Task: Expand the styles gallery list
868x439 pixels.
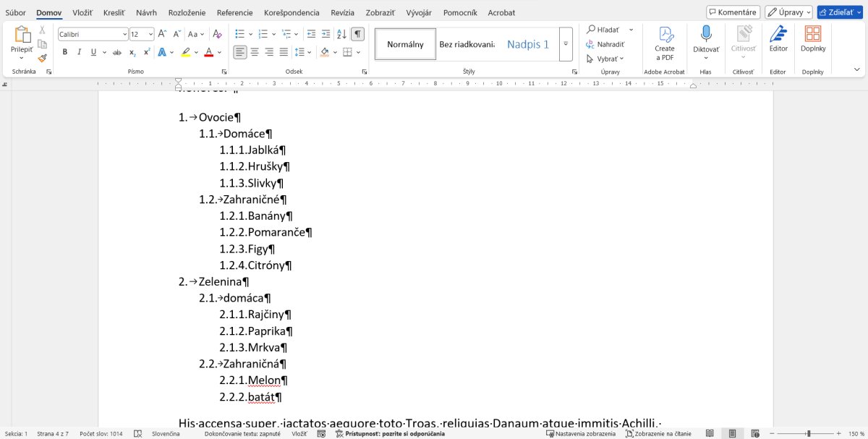Action: pyautogui.click(x=566, y=44)
